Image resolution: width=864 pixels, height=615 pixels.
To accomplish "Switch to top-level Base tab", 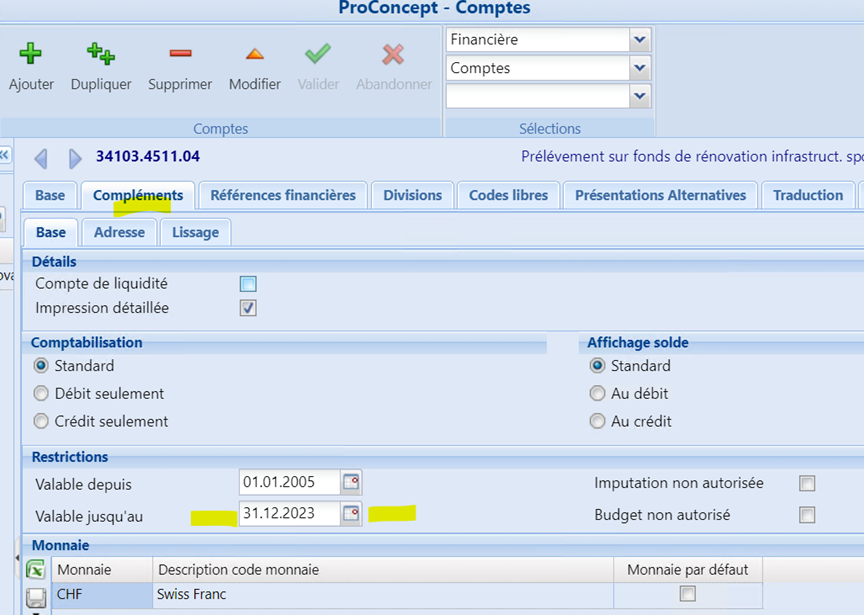I will click(x=50, y=195).
